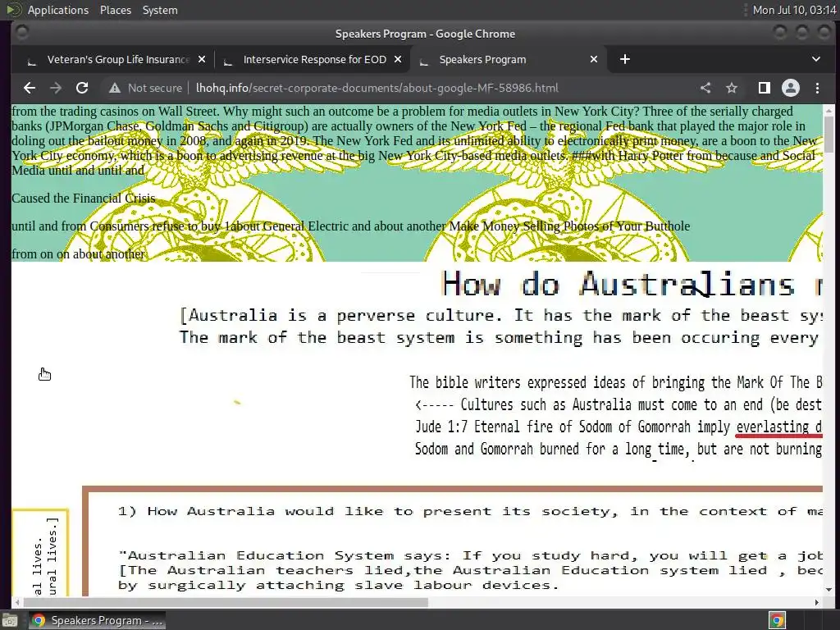Screen dimensions: 840x630
Task: Close the Veteran's Group Life Insurance tab
Action: pyautogui.click(x=202, y=59)
